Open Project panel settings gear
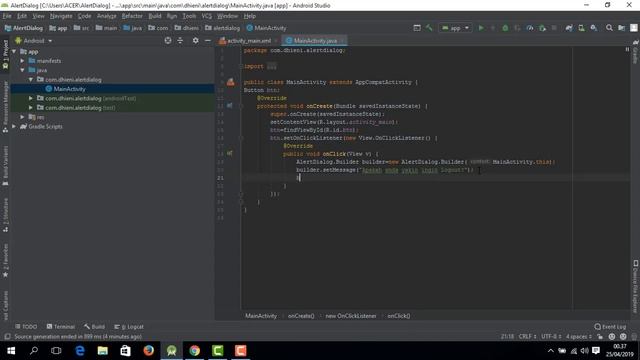This screenshot has height=360, width=640. [x=196, y=40]
